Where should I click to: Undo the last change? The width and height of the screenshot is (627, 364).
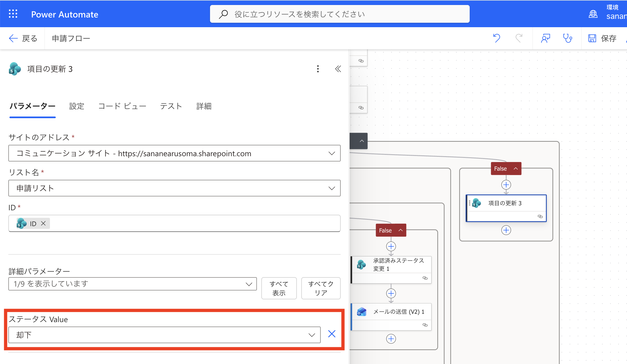click(x=497, y=38)
